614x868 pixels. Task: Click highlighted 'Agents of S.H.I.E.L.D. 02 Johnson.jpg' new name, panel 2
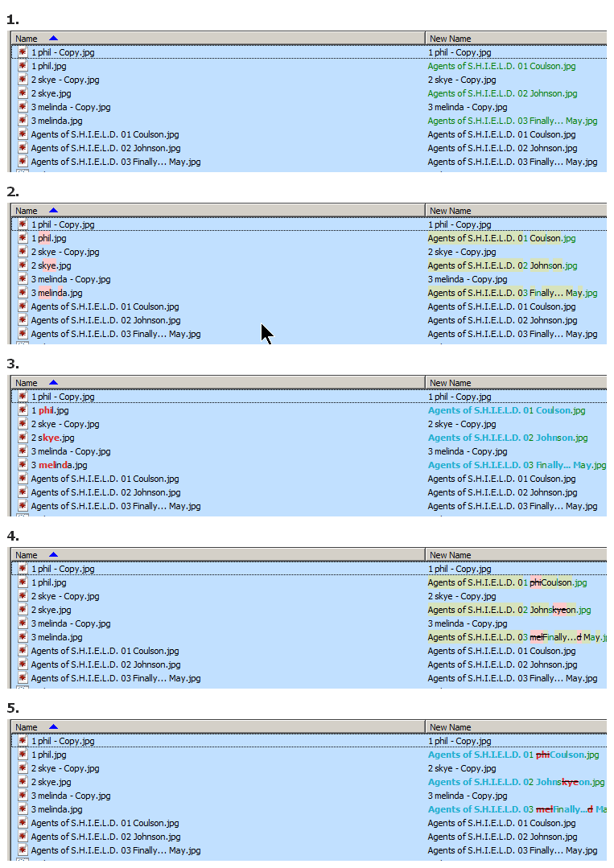point(503,265)
